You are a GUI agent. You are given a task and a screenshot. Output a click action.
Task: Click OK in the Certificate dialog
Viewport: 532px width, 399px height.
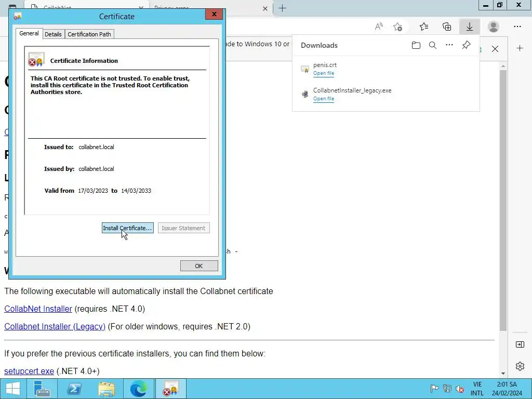tap(199, 266)
